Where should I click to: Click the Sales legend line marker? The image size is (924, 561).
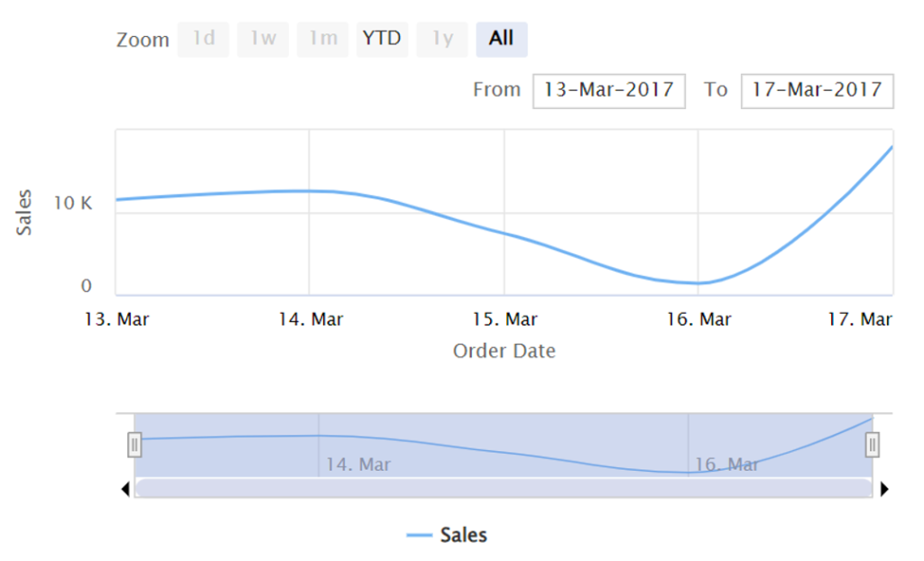click(x=420, y=534)
